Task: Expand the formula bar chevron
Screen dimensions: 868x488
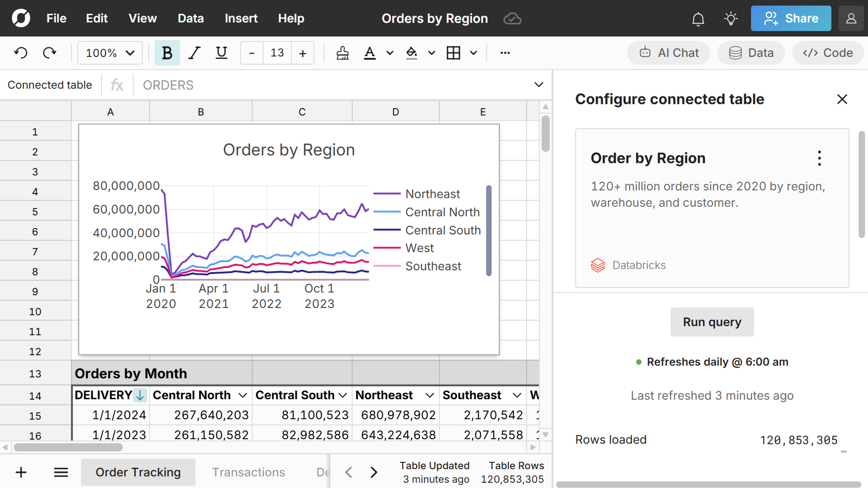Action: pyautogui.click(x=539, y=85)
